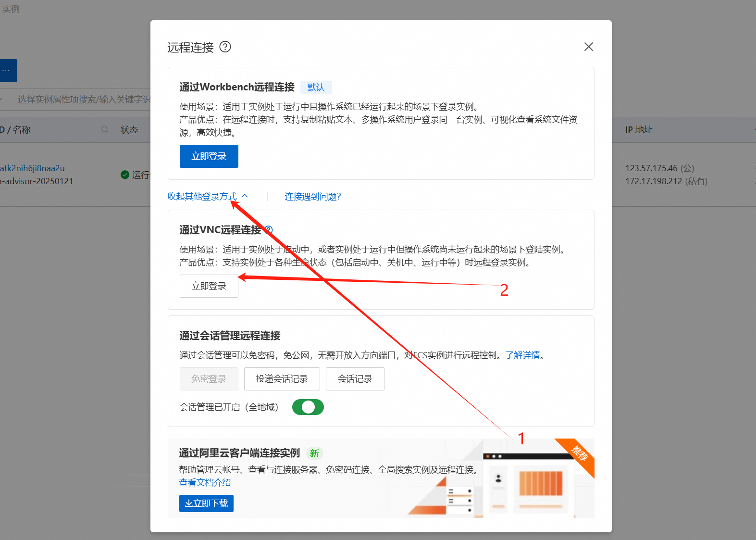Click the help icon beside 远程连接 title
This screenshot has height=540, width=756.
tap(225, 47)
